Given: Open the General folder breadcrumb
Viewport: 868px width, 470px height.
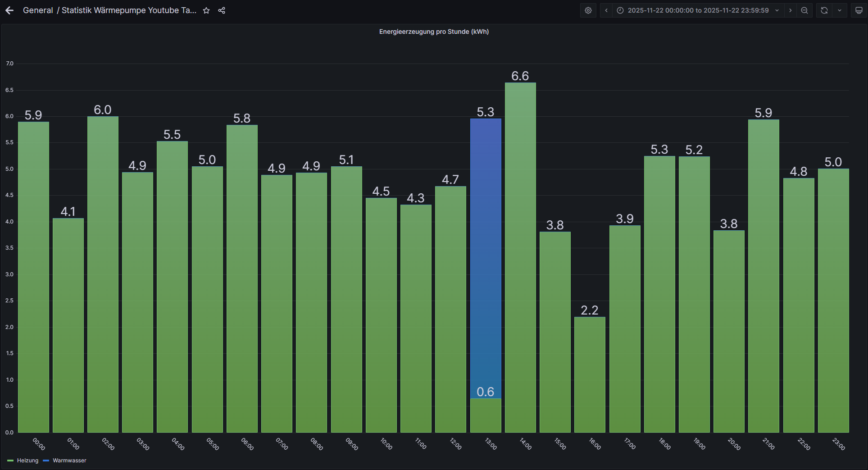Looking at the screenshot, I should (38, 10).
